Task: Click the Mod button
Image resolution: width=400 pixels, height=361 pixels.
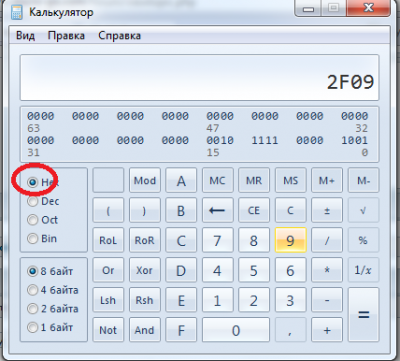Action: [x=145, y=181]
